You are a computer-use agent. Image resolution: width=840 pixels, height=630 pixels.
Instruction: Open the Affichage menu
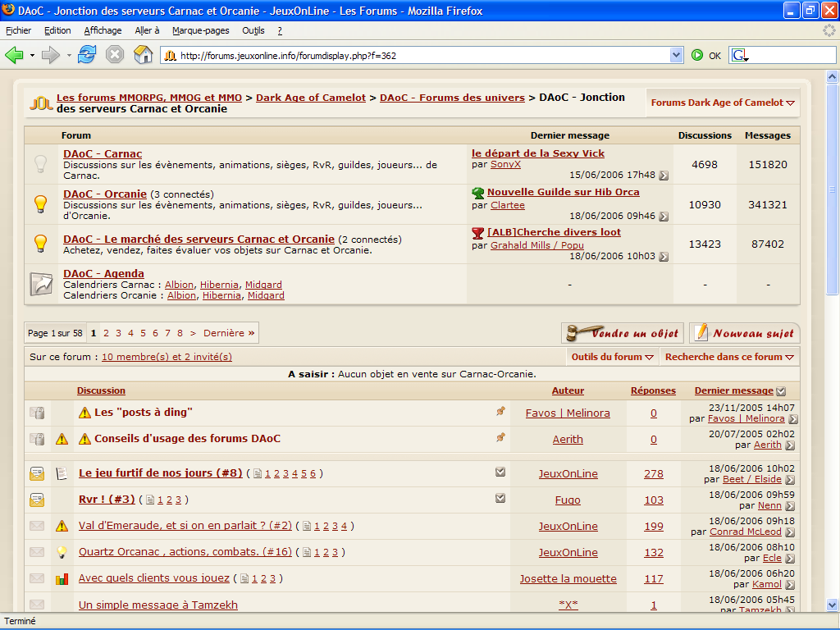pos(103,30)
